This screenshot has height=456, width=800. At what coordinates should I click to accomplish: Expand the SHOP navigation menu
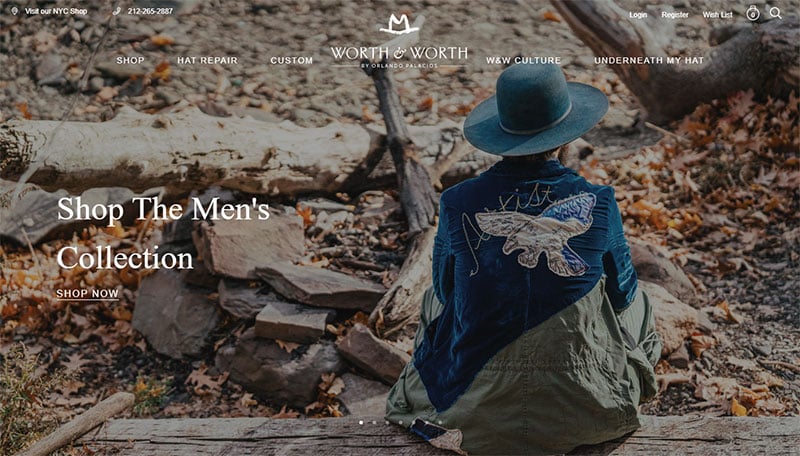pyautogui.click(x=130, y=60)
